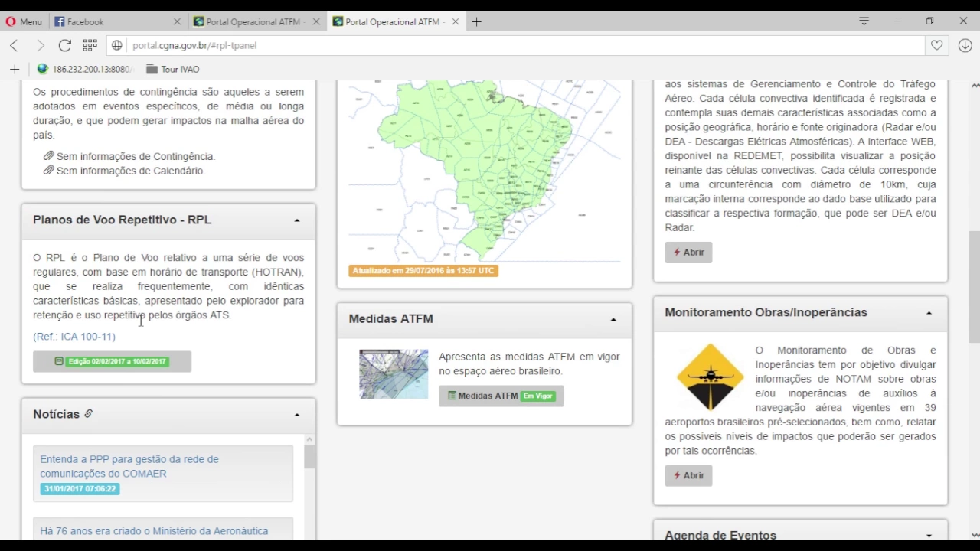This screenshot has width=980, height=551.
Task: Bookmark page with the heart icon
Action: 936,45
